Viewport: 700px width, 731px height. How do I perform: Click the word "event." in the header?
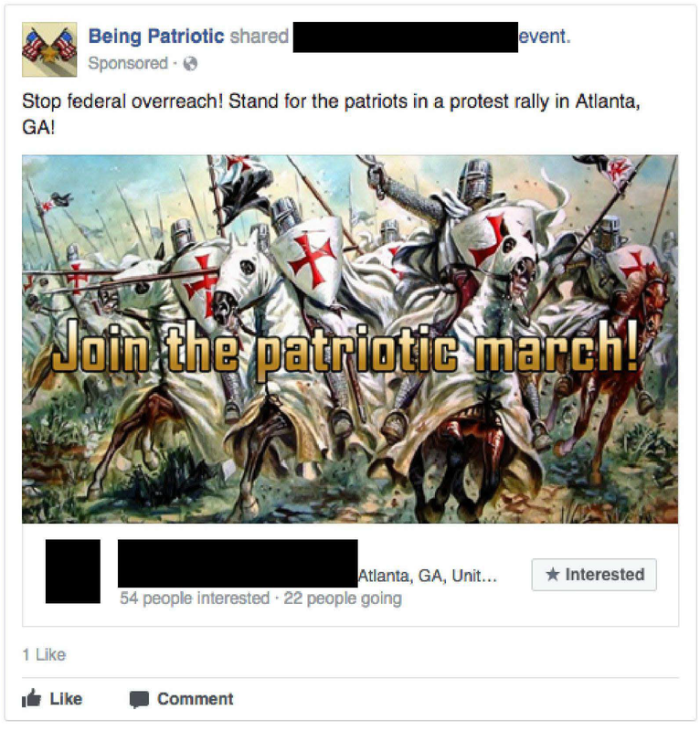(x=545, y=37)
